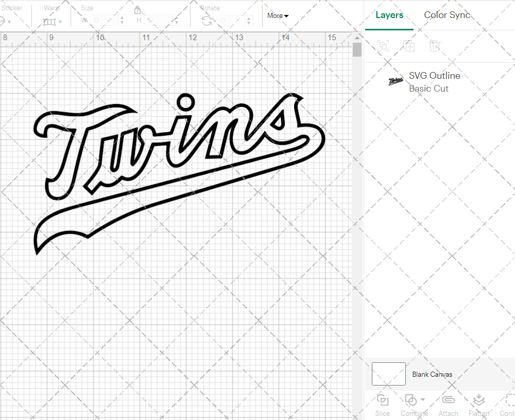Click the Attach tool
This screenshot has height=420, width=515.
tap(449, 405)
